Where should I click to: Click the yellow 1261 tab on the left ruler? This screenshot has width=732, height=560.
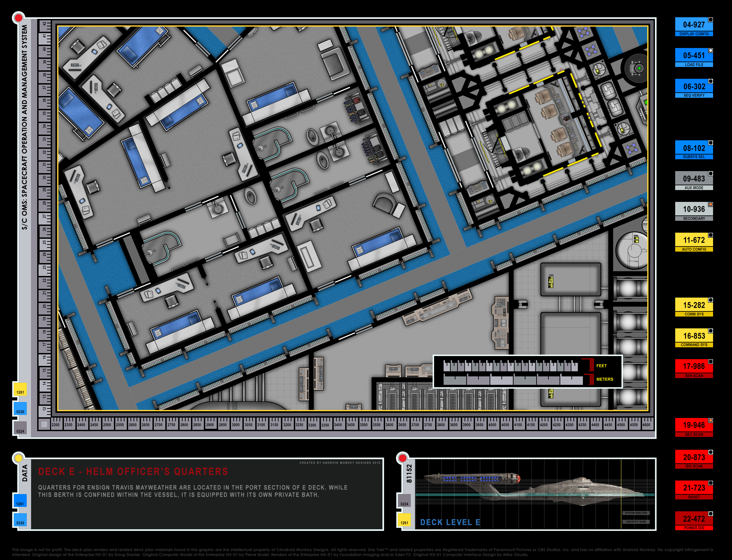(x=20, y=389)
